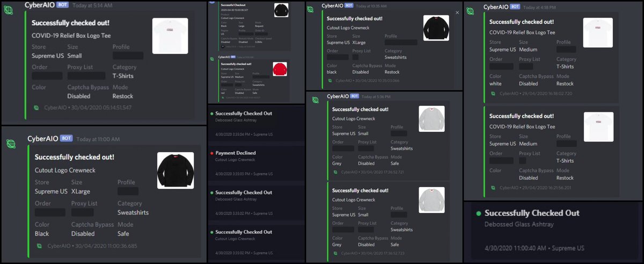Open the black crewneck thumbnail in the 10:35 AM embed
This screenshot has height=264, width=644.
click(436, 28)
